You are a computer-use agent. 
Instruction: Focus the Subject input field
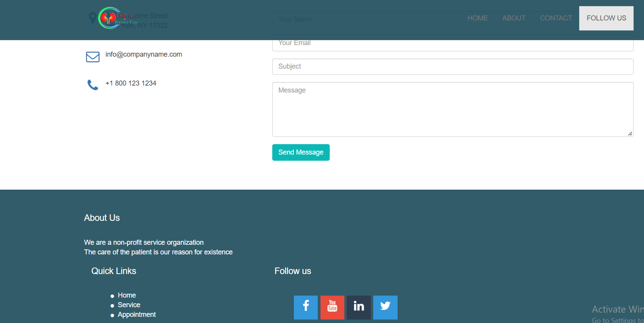(x=453, y=67)
